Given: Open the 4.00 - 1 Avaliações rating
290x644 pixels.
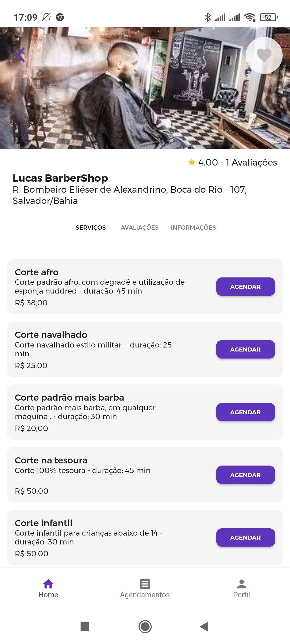Looking at the screenshot, I should pyautogui.click(x=237, y=162).
